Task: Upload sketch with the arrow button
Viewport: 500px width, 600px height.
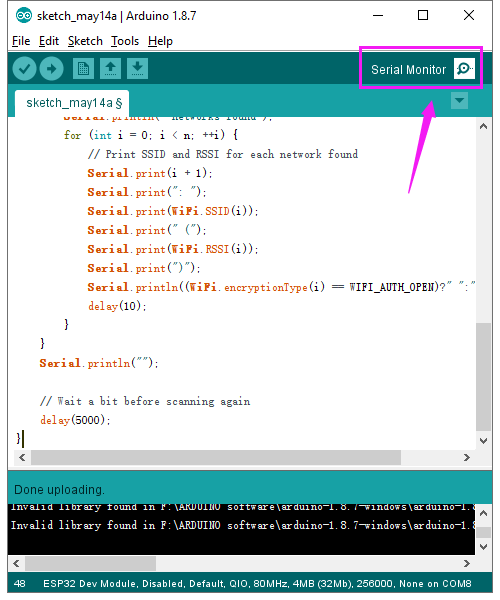Action: (52, 69)
